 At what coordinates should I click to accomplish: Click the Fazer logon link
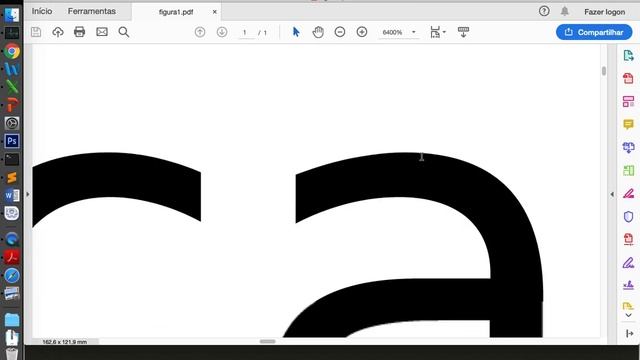click(604, 12)
